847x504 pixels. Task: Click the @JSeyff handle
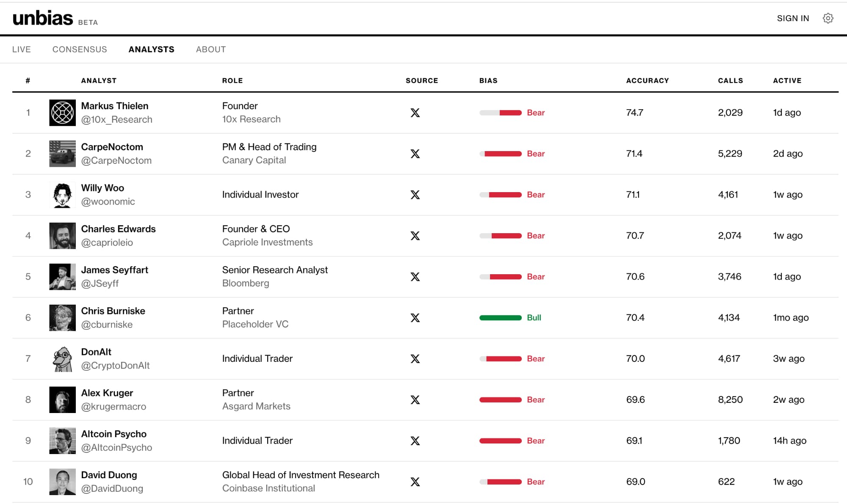click(100, 284)
